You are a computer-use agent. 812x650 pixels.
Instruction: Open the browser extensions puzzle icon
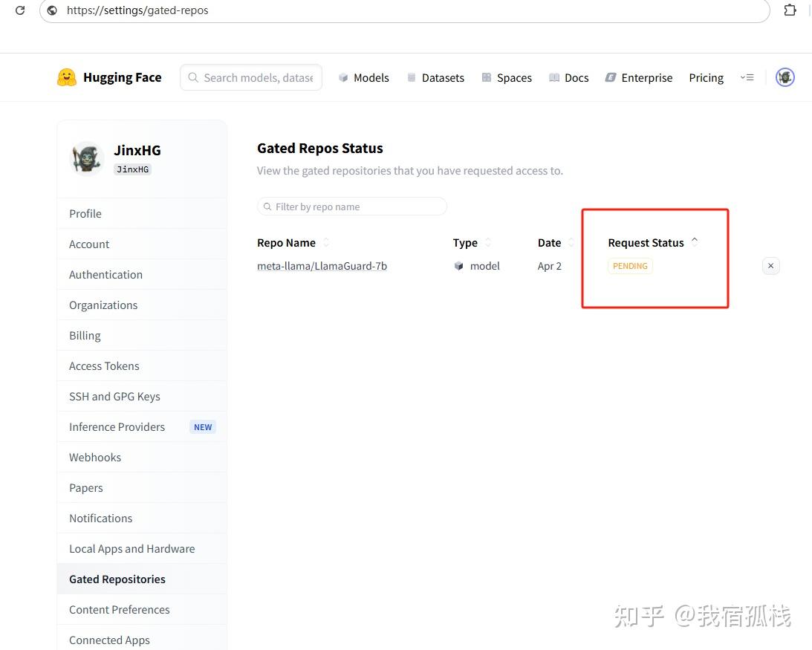pos(790,10)
